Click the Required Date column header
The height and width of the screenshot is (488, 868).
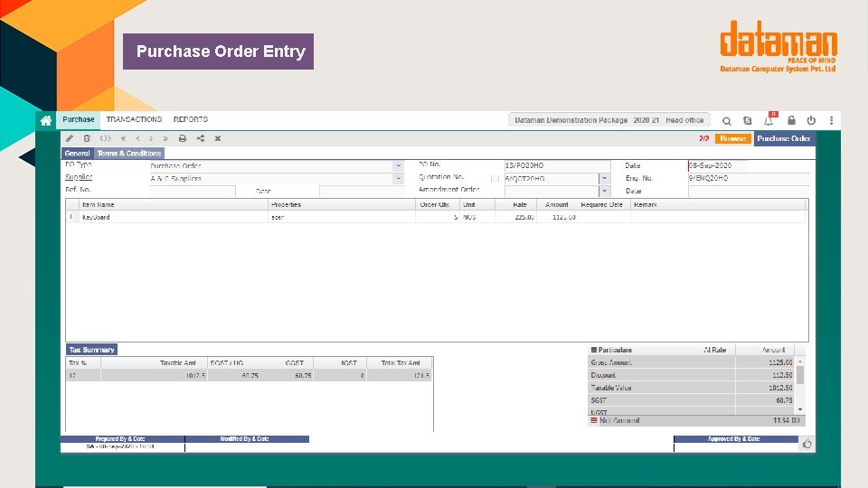click(x=602, y=205)
